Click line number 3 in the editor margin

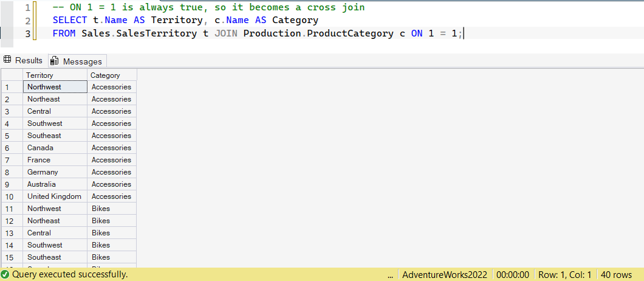click(27, 33)
